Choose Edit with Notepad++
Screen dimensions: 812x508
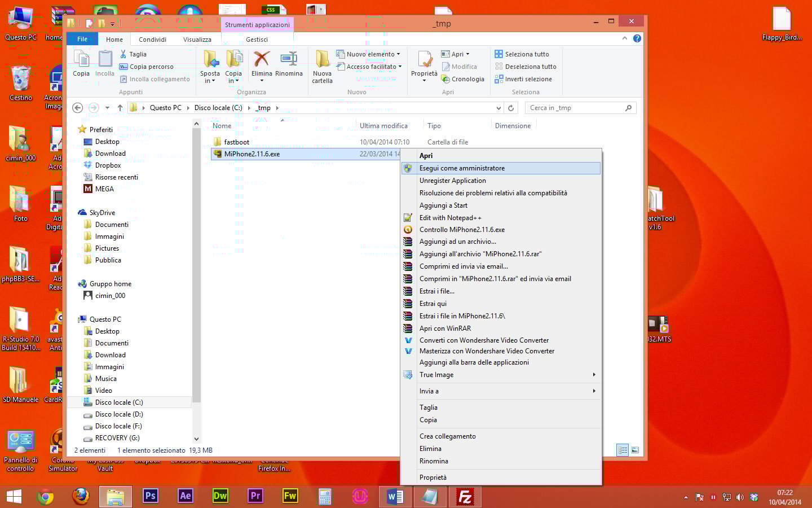click(x=501, y=218)
